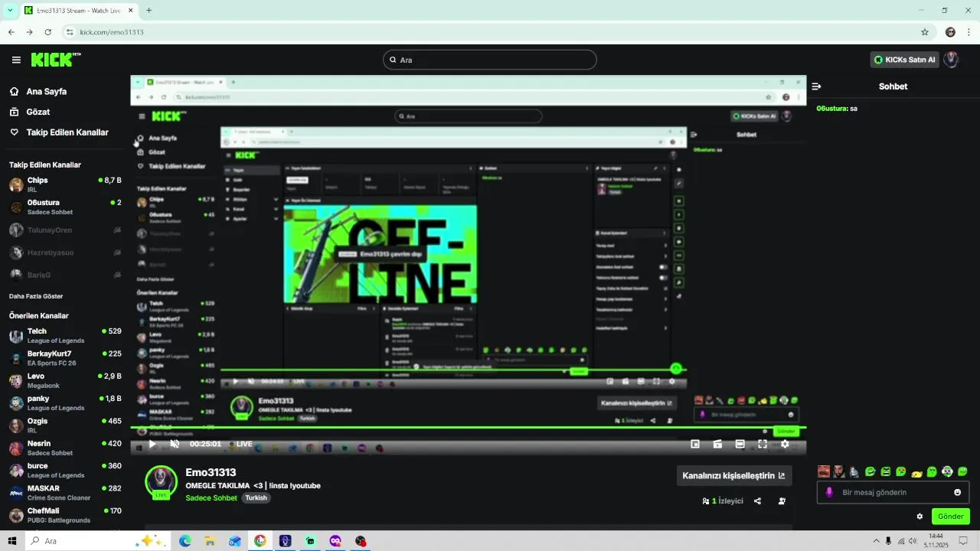Jump to LIVE in the video player

(241, 444)
